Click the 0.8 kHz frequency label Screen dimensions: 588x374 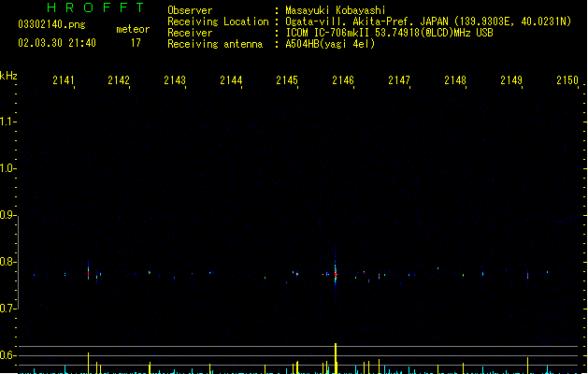coord(7,262)
